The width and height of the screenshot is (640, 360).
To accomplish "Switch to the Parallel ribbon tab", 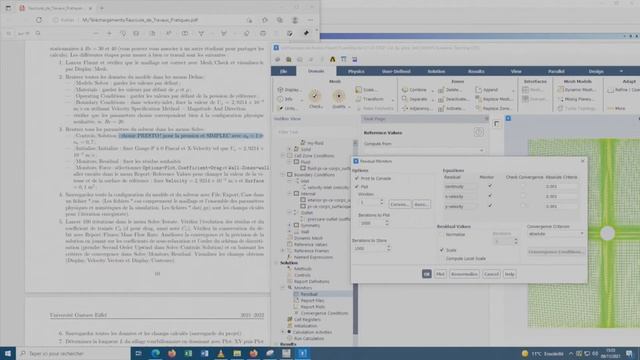I will point(556,71).
